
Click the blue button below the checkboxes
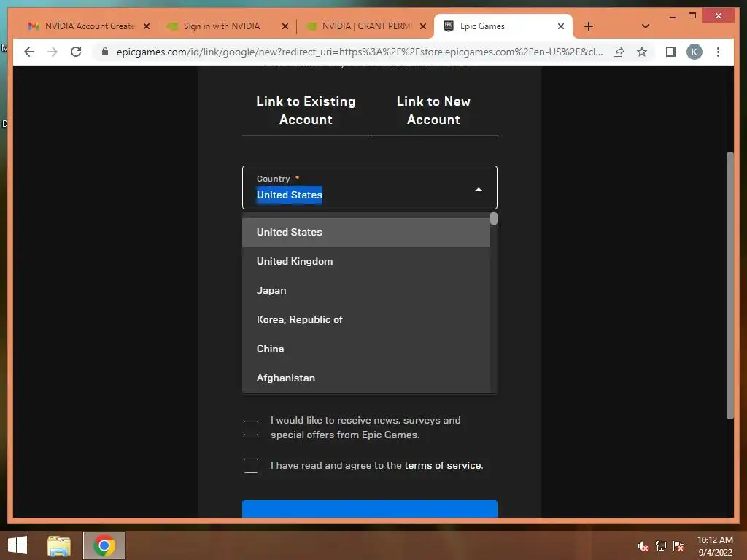370,508
